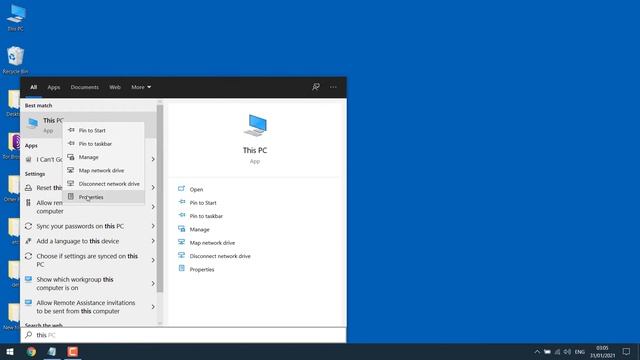Open the three-dot options menu in search header
The height and width of the screenshot is (360, 640).
(333, 87)
